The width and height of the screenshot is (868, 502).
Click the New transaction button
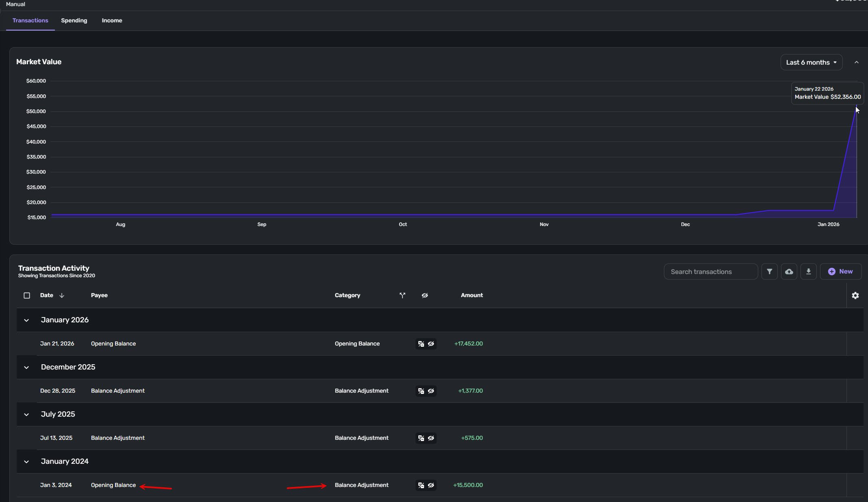pos(840,272)
